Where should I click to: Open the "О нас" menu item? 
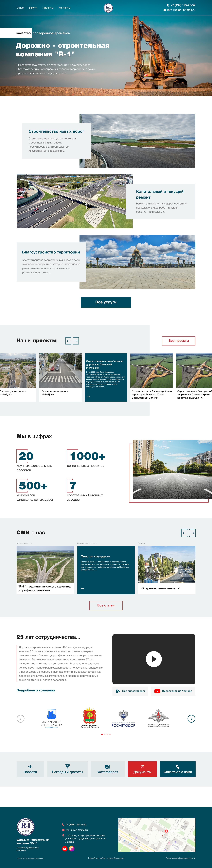(20, 8)
